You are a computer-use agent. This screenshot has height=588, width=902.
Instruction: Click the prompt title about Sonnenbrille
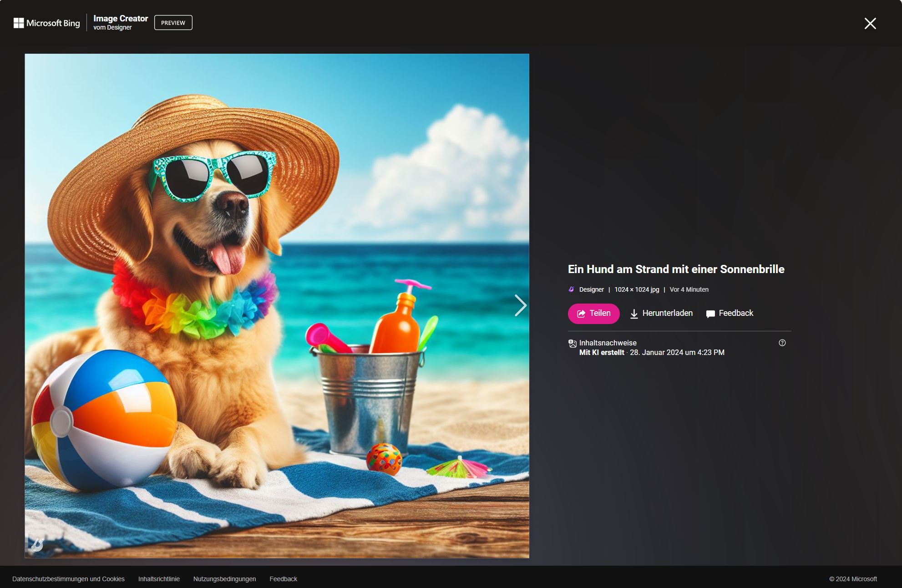pyautogui.click(x=676, y=269)
